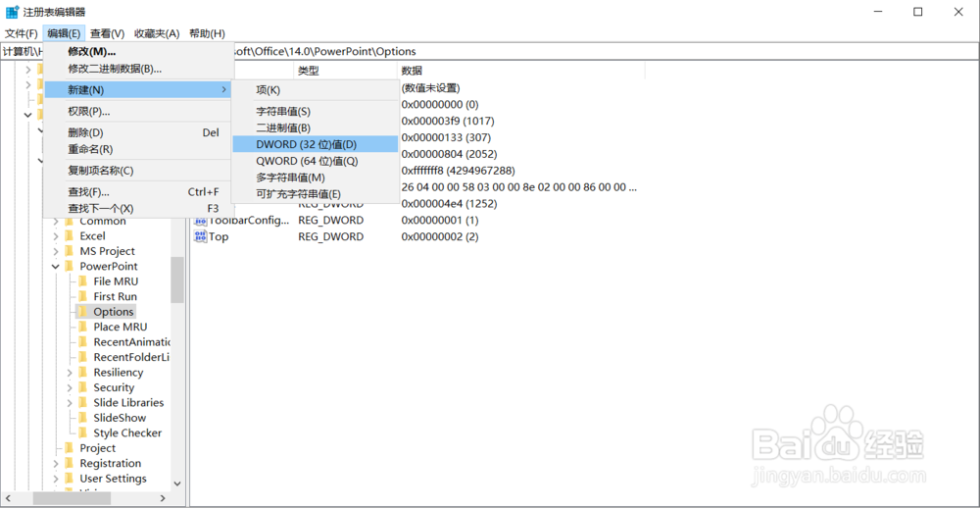Screen dimensions: 980x509
Task: Click data cell 0x00000002 (2)
Action: click(440, 236)
